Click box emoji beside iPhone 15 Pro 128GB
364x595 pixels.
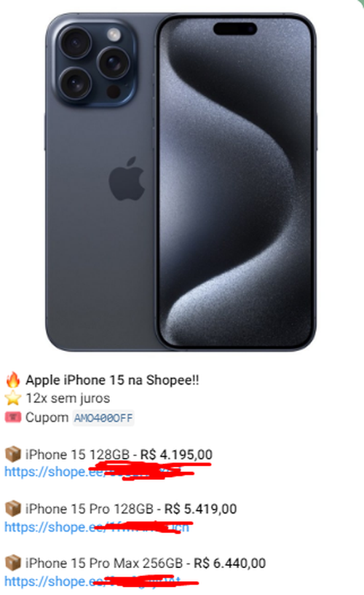12,508
